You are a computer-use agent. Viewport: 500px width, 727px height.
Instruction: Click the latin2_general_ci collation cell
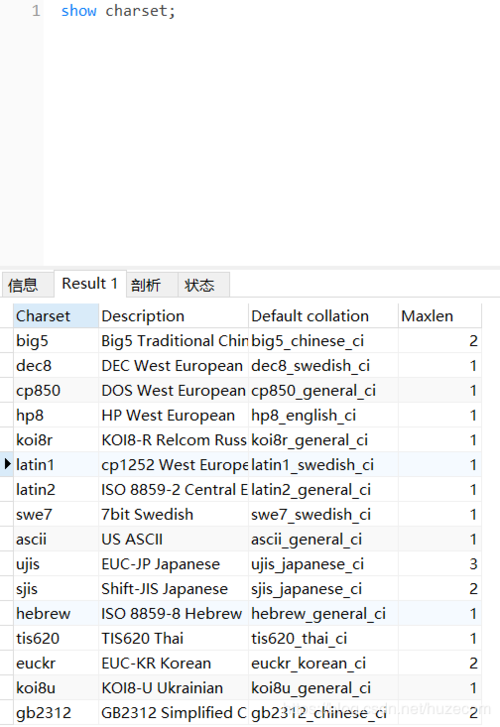323,490
